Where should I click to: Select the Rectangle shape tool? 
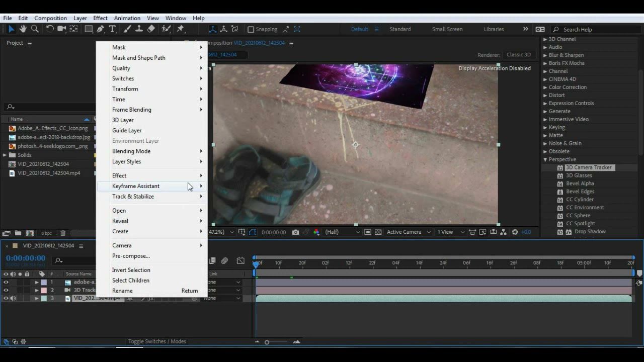89,29
